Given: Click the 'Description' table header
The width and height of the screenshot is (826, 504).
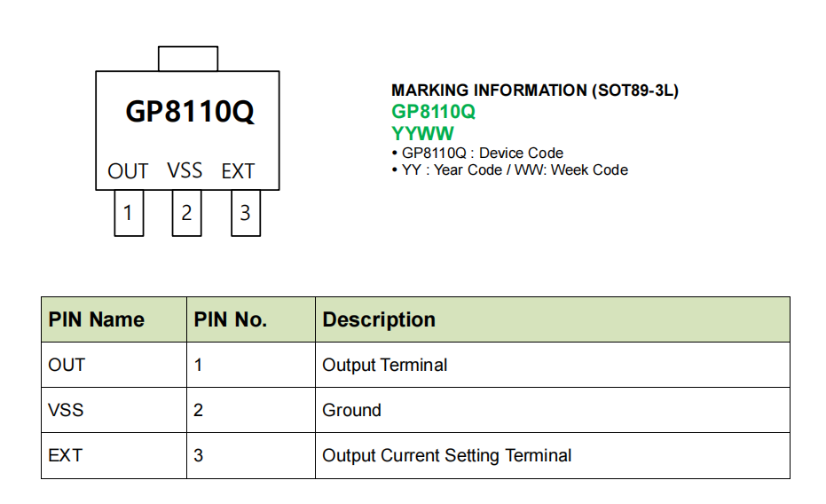Looking at the screenshot, I should pos(379,320).
